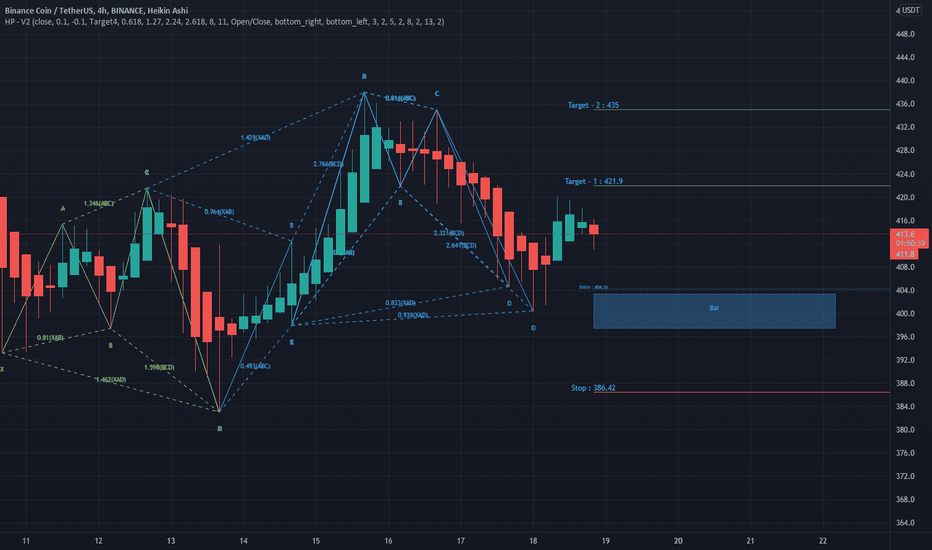Viewport: 932px width, 550px height.
Task: Click the Entry : 404.16 label
Action: coord(593,287)
